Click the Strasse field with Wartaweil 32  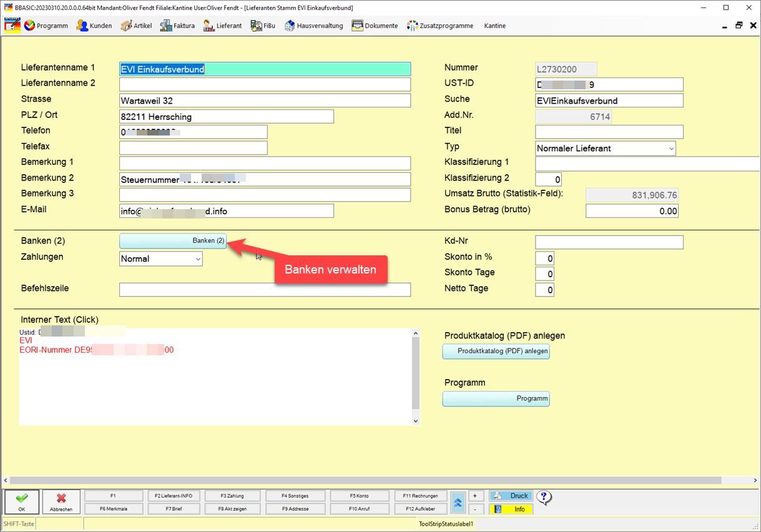pos(265,101)
